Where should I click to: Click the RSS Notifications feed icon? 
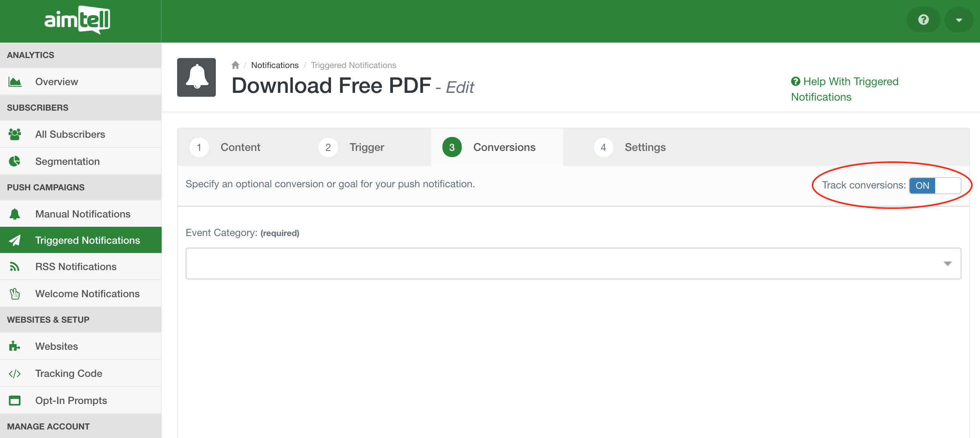coord(15,267)
